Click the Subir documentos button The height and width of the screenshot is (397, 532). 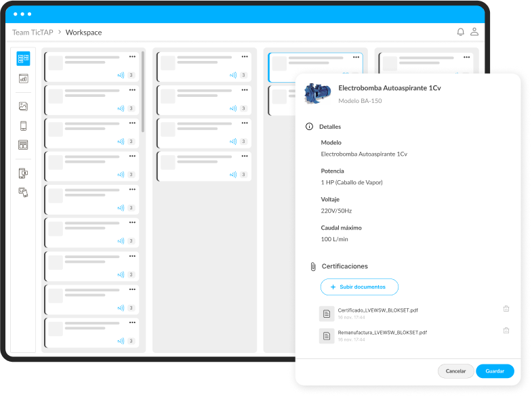pyautogui.click(x=359, y=287)
